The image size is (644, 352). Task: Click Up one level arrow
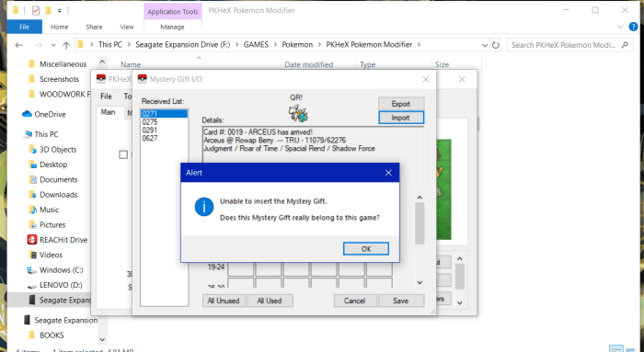[x=66, y=45]
